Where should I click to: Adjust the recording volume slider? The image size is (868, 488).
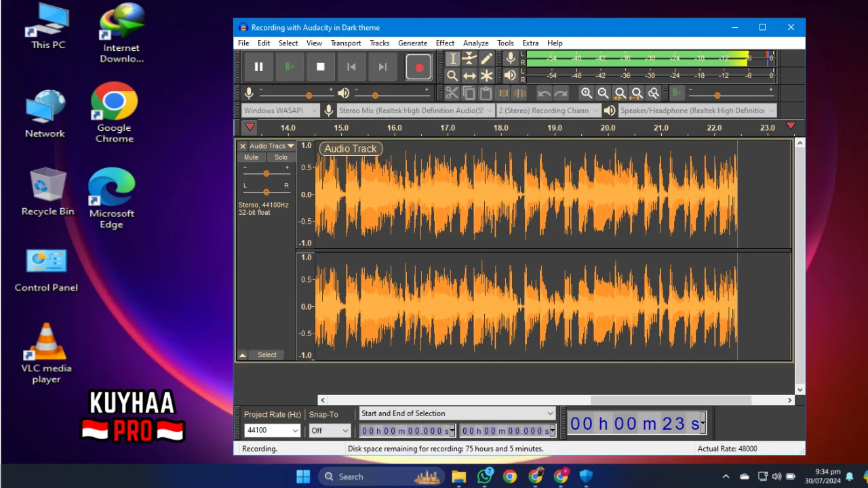[x=309, y=95]
